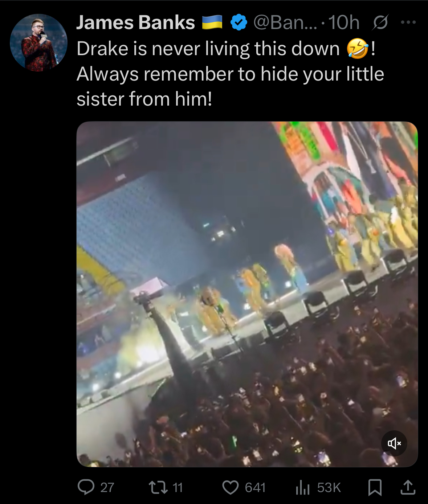
Task: Open the 11 reposts count
Action: (178, 487)
